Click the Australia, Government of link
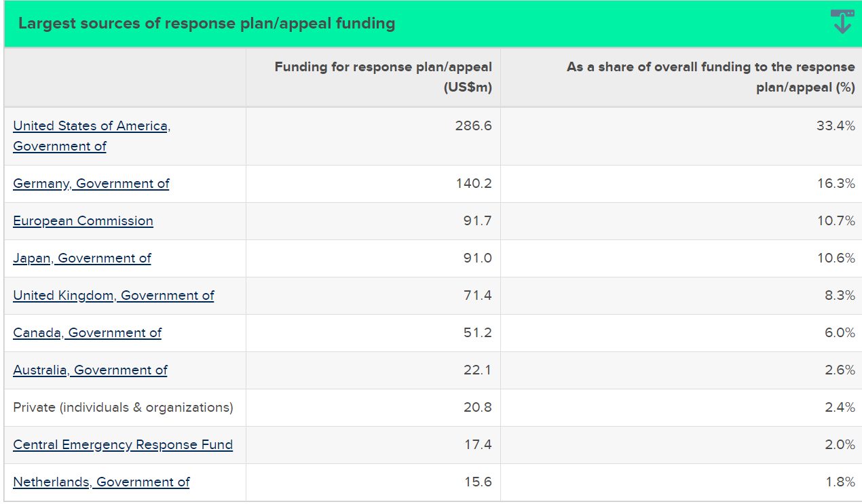 90,370
